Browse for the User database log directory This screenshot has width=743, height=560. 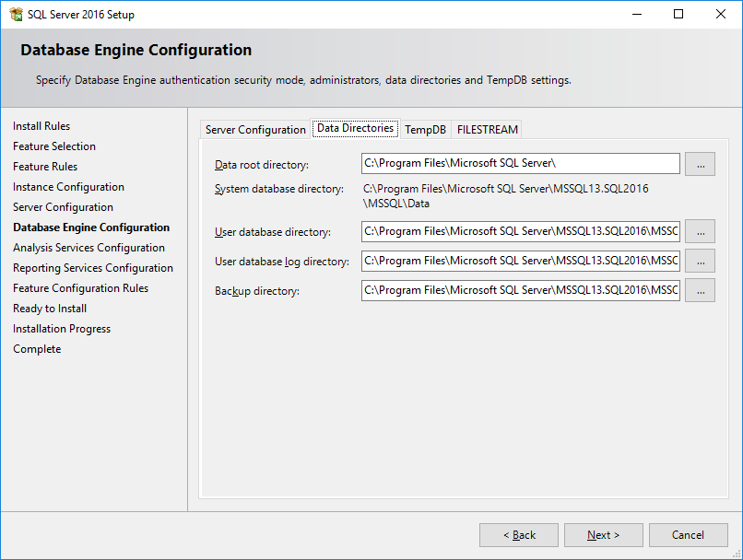coord(700,261)
